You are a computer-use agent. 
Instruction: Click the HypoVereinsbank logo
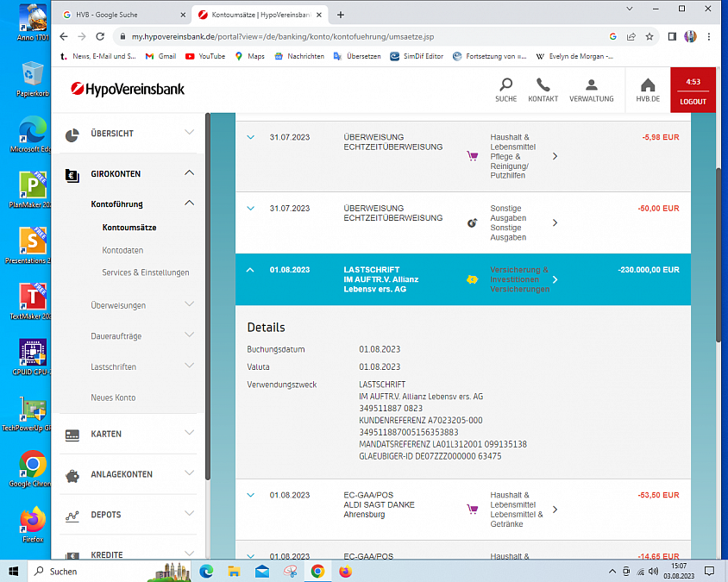[128, 89]
